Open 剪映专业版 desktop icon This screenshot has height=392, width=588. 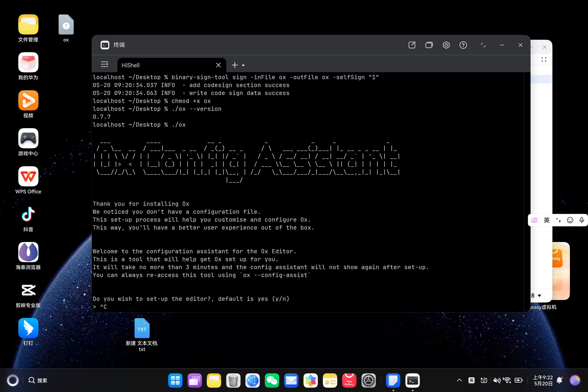28,294
